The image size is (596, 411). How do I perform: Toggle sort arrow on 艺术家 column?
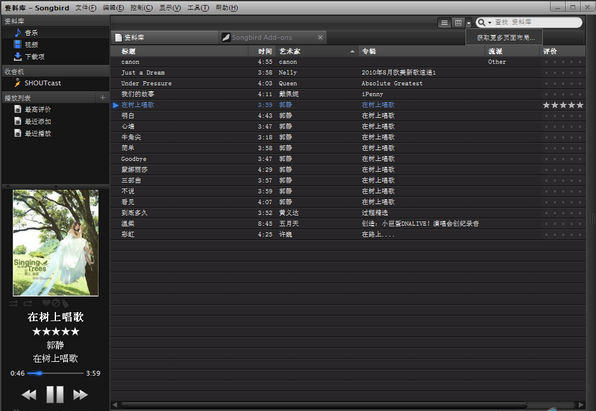pyautogui.click(x=352, y=51)
